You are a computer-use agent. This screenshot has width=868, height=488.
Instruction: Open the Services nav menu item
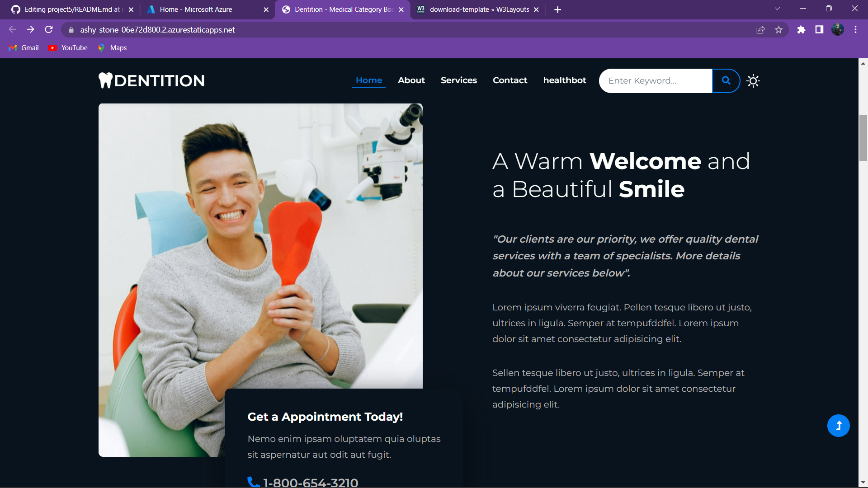pyautogui.click(x=458, y=80)
